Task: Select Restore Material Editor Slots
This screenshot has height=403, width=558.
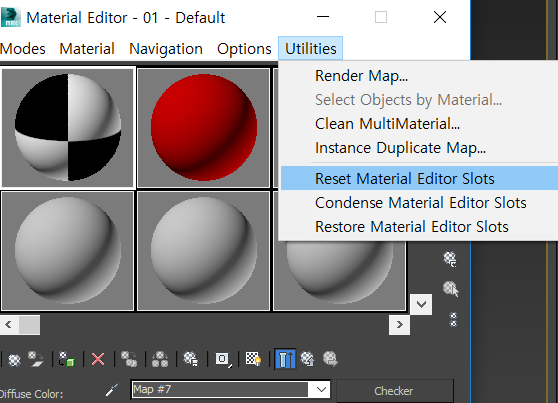Action: point(420,227)
